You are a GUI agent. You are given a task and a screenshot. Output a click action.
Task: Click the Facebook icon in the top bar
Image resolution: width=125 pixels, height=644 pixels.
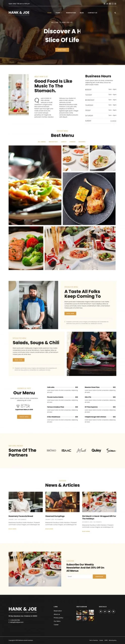[105, 4]
